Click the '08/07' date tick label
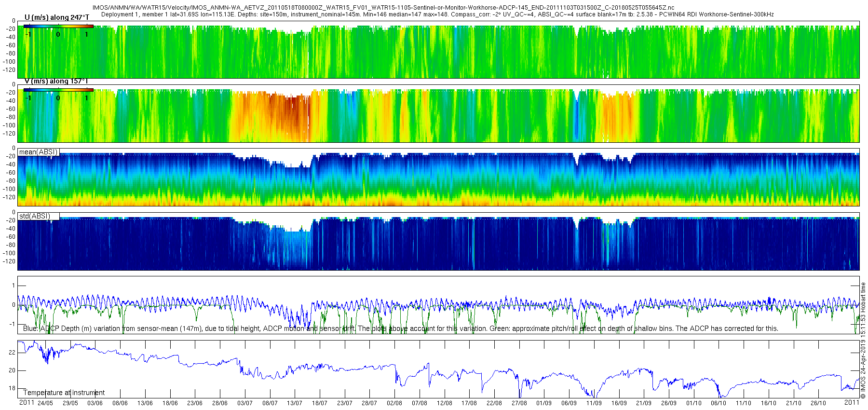This screenshot has height=410, width=868. click(x=270, y=403)
